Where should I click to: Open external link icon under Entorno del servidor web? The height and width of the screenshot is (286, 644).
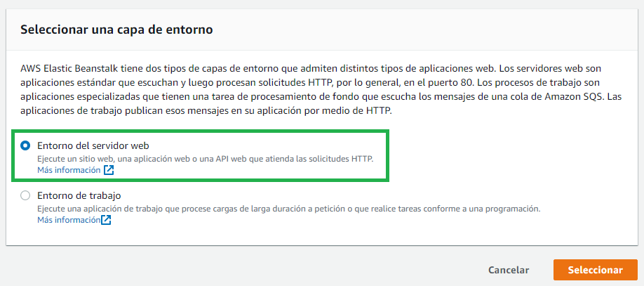click(x=109, y=170)
